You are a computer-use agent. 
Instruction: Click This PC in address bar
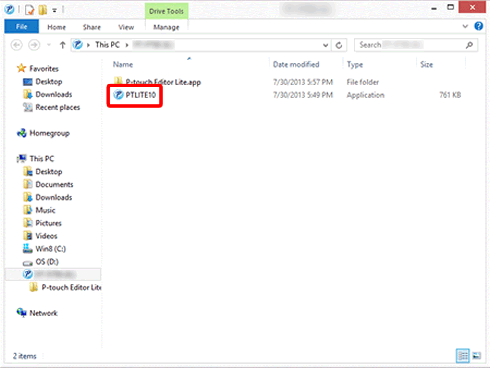[107, 45]
